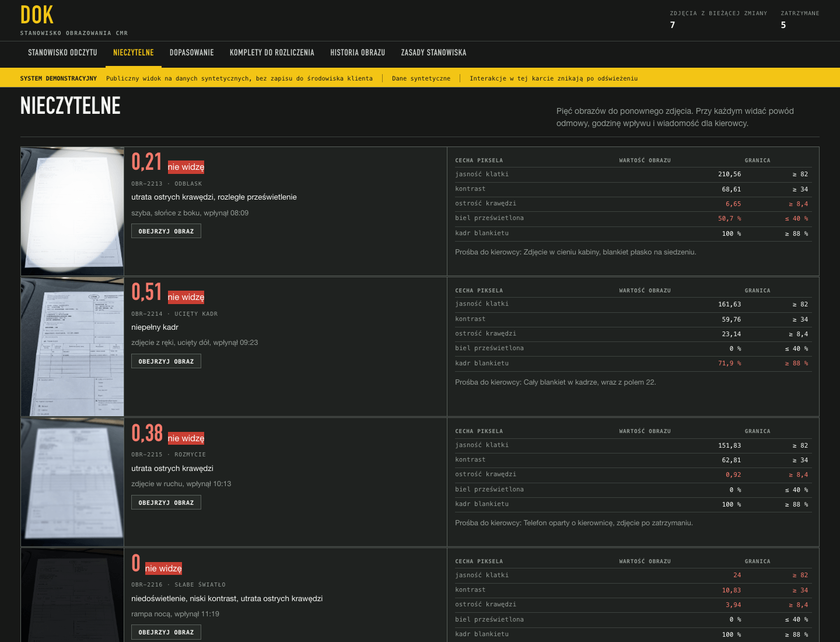
Task: Click 'rampa nocą, wpłynął 11:19'
Action: coord(175,614)
